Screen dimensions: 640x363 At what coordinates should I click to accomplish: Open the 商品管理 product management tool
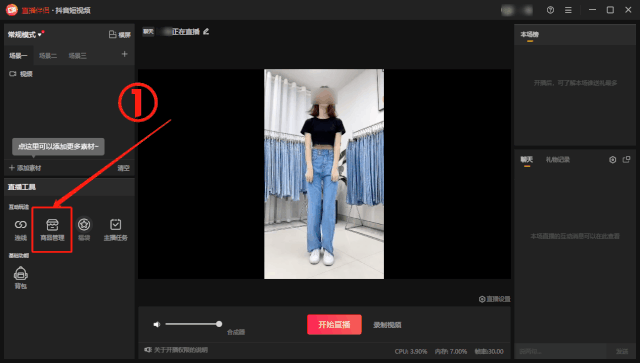[52, 229]
